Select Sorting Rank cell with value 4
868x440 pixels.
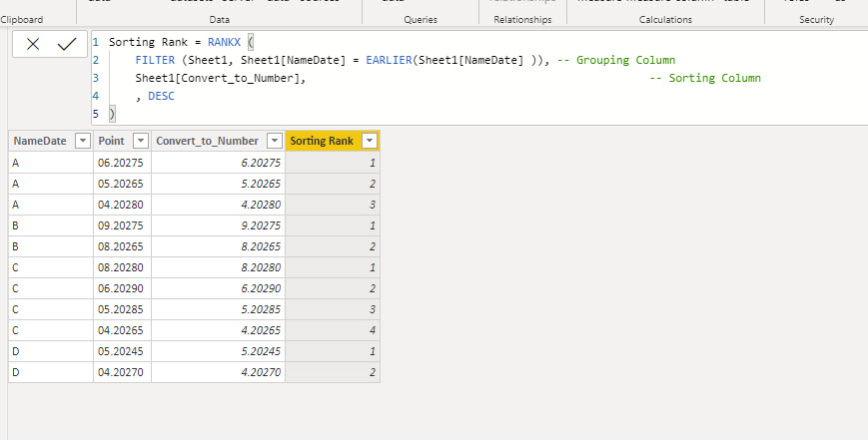333,330
